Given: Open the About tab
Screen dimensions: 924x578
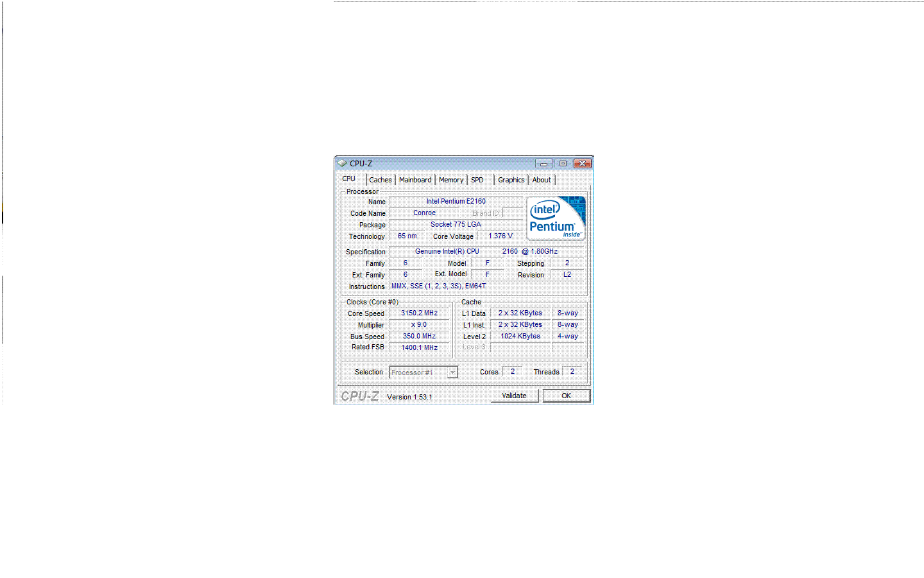Looking at the screenshot, I should (542, 180).
